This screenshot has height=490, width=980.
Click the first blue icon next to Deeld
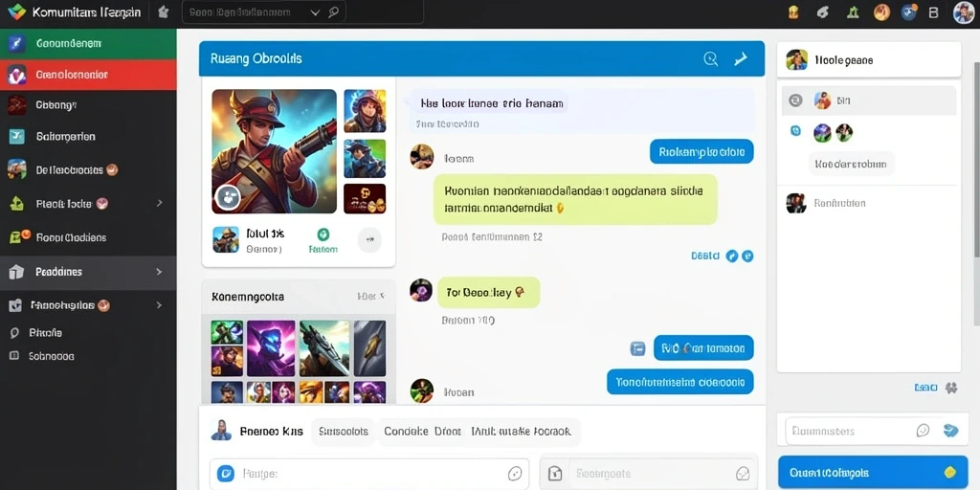click(x=732, y=256)
